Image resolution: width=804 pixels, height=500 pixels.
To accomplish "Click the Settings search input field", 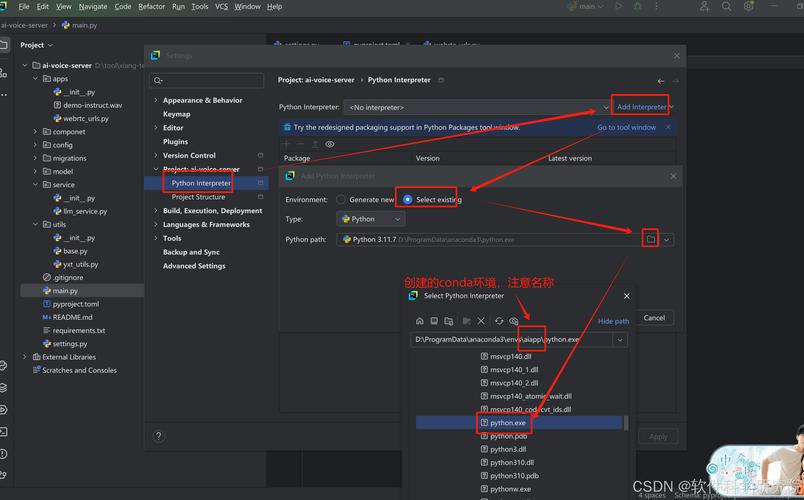I will click(x=207, y=81).
